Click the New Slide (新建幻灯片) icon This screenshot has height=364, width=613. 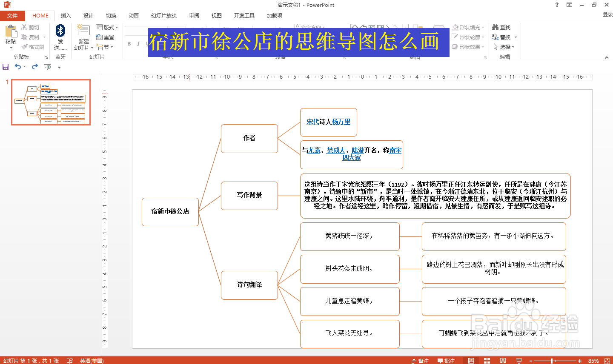(x=83, y=31)
